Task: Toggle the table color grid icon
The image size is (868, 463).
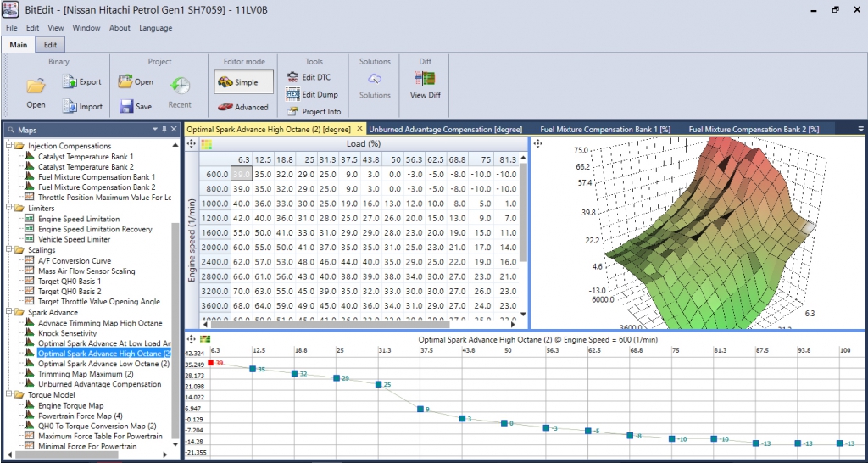Action: pyautogui.click(x=206, y=144)
